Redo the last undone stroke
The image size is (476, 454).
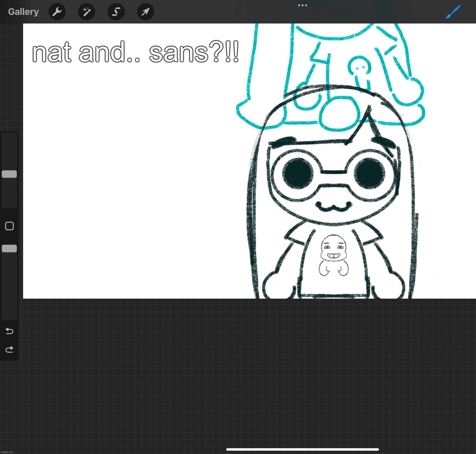tap(10, 349)
